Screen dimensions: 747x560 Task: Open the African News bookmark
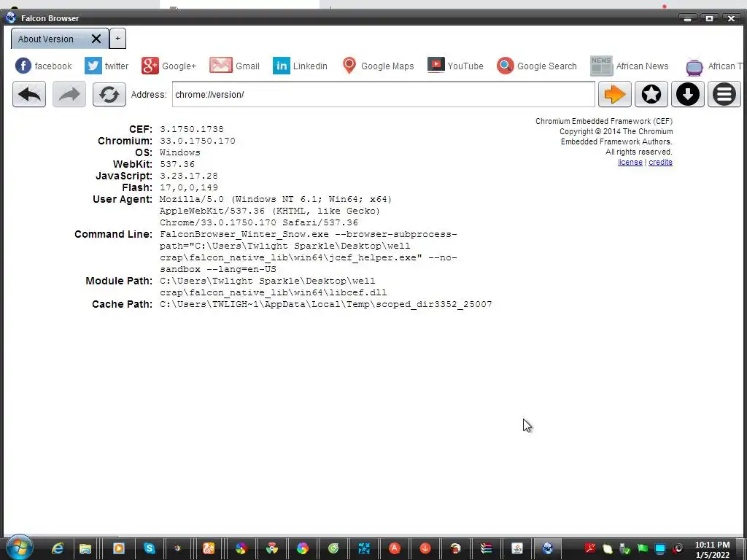coord(629,66)
